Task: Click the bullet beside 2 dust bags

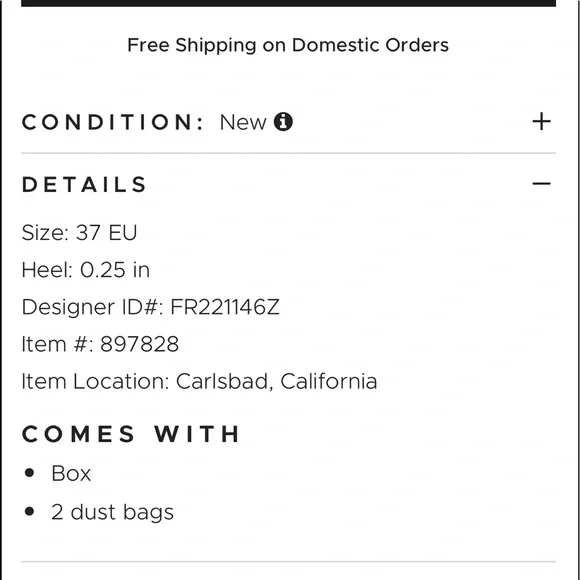Action: [x=29, y=511]
